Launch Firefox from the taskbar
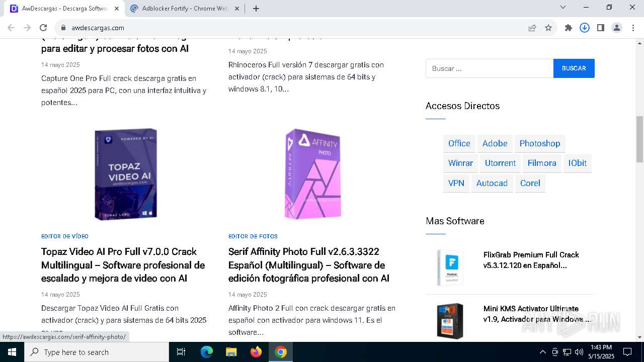The height and width of the screenshot is (362, 644). [x=256, y=352]
